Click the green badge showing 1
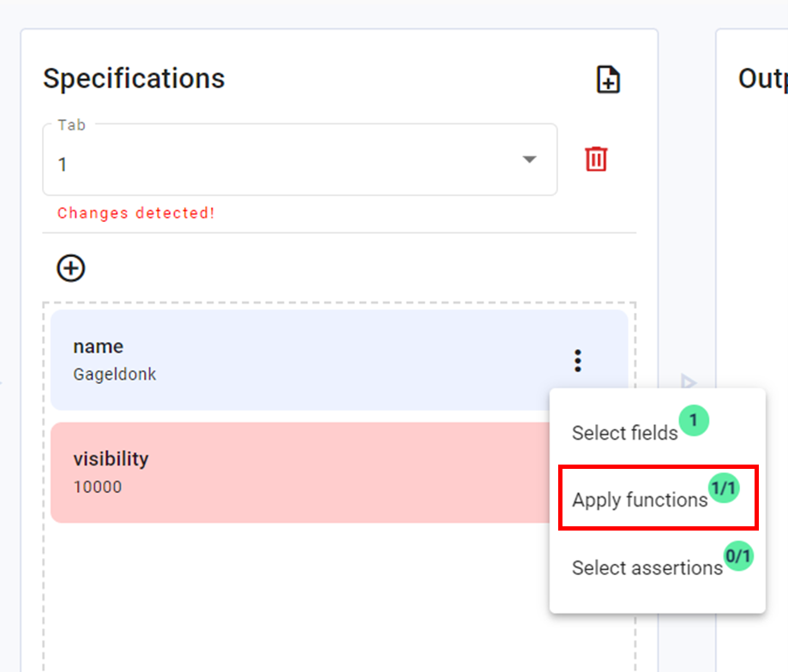The width and height of the screenshot is (788, 672). pyautogui.click(x=694, y=421)
